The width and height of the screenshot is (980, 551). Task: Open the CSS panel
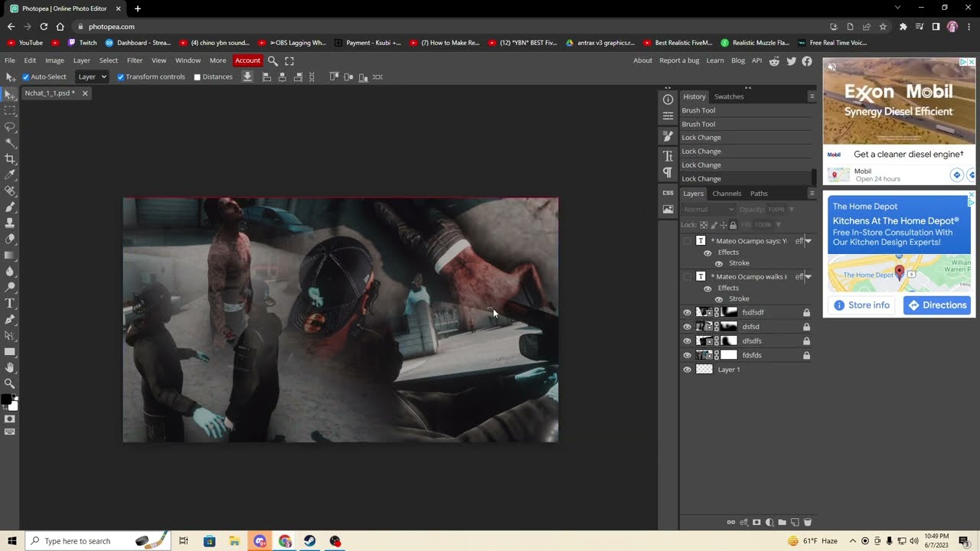click(x=668, y=193)
